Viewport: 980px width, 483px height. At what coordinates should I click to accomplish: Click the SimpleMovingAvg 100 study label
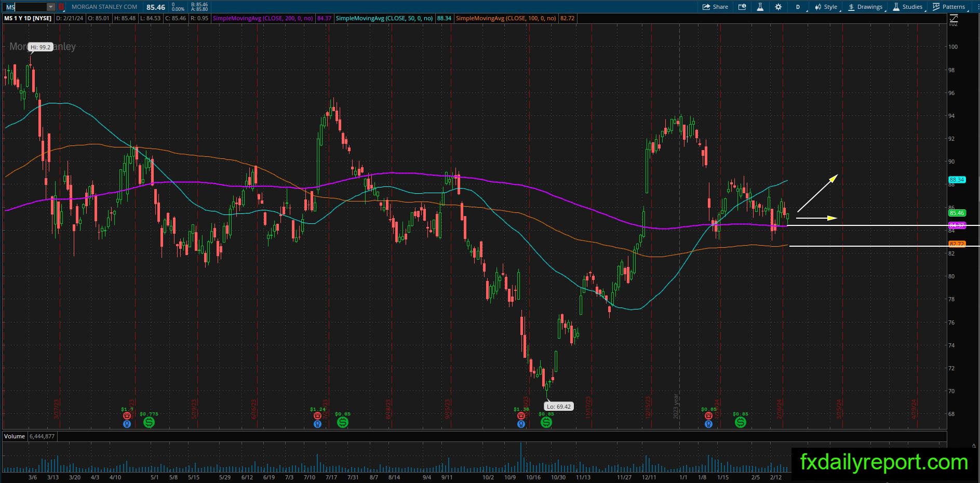(506, 18)
